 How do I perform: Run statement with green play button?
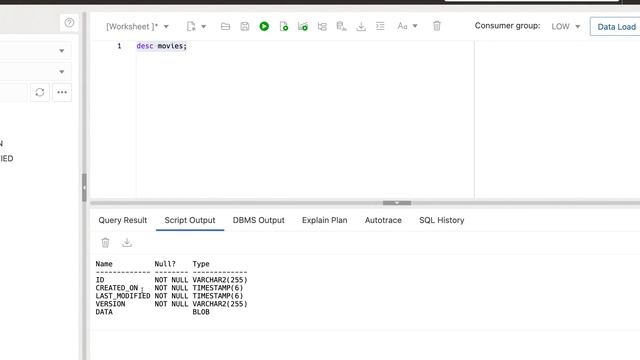tap(264, 27)
